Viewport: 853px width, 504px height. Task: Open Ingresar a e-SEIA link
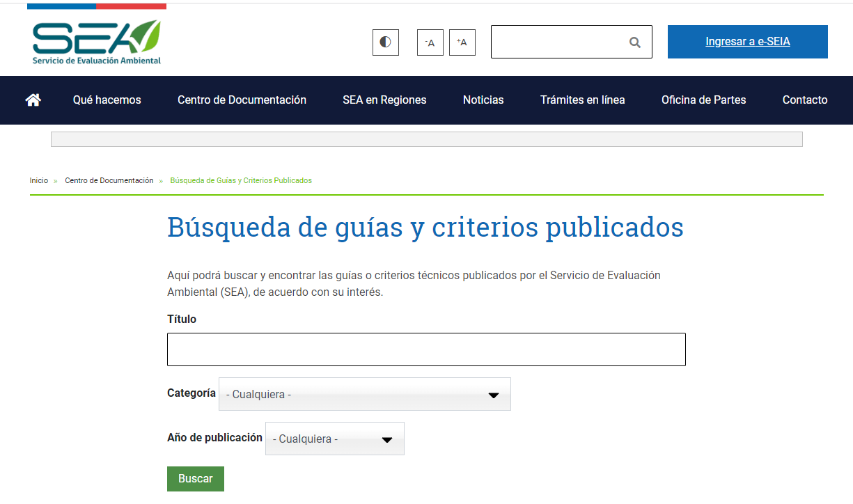click(x=747, y=42)
